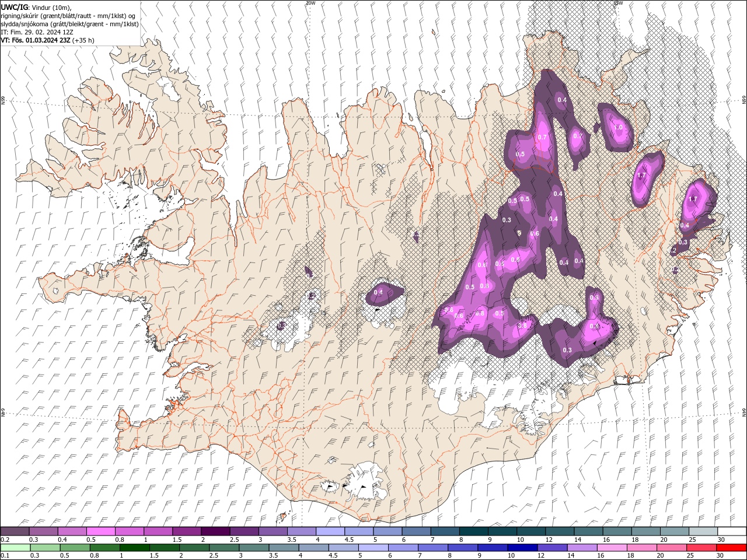Pick the 20–25 swatch on the lower rain scale
This screenshot has width=747, height=560.
pyautogui.click(x=673, y=548)
